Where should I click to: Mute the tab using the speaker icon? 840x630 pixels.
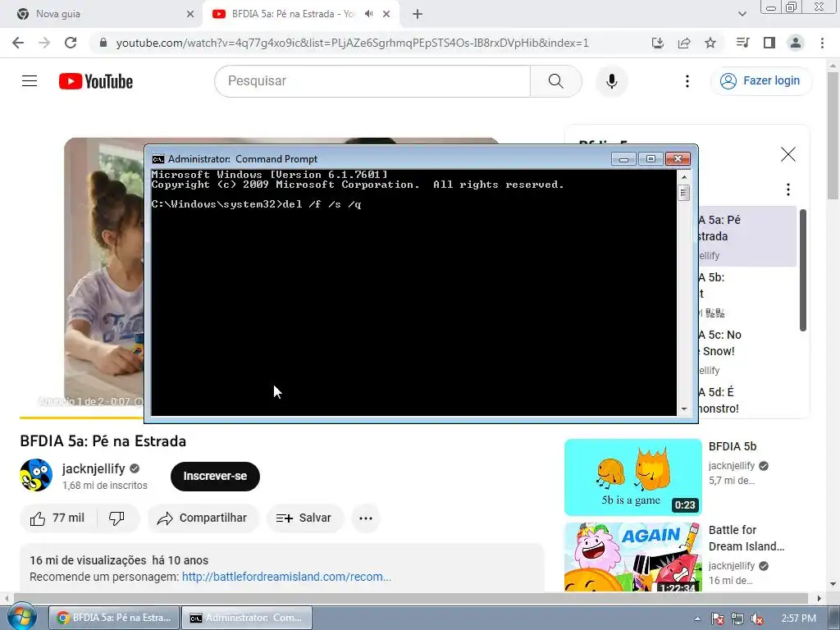[368, 14]
